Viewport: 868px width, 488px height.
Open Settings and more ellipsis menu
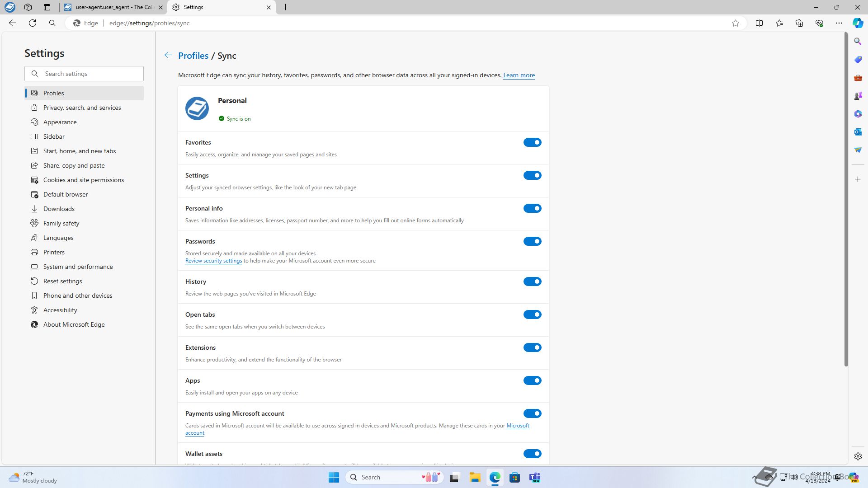point(839,23)
